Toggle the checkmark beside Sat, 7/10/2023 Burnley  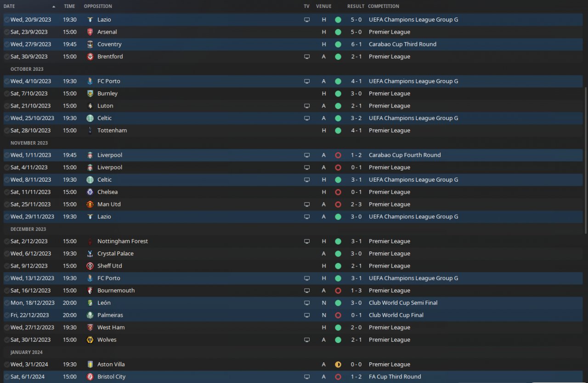6,94
